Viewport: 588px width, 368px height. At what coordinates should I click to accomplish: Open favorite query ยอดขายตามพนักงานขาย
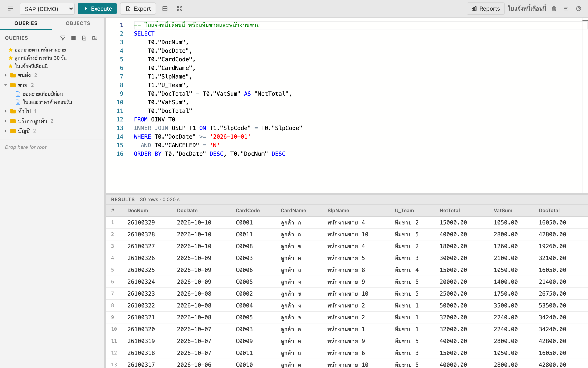point(40,50)
